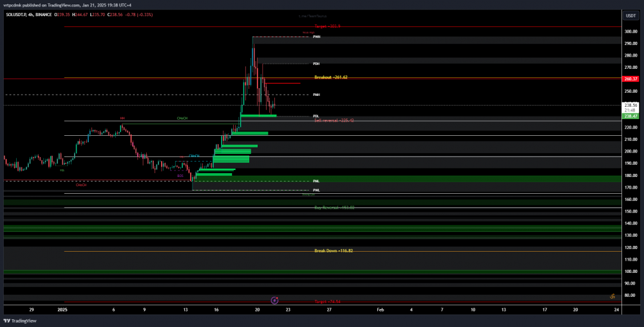Click the purple BOS label

point(180,176)
